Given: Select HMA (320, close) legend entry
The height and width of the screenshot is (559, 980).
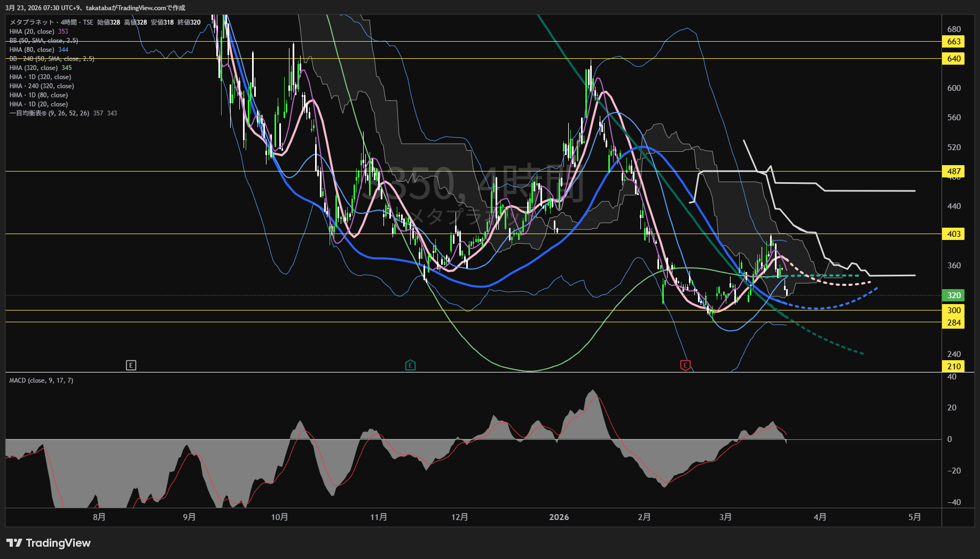Looking at the screenshot, I should coord(34,68).
